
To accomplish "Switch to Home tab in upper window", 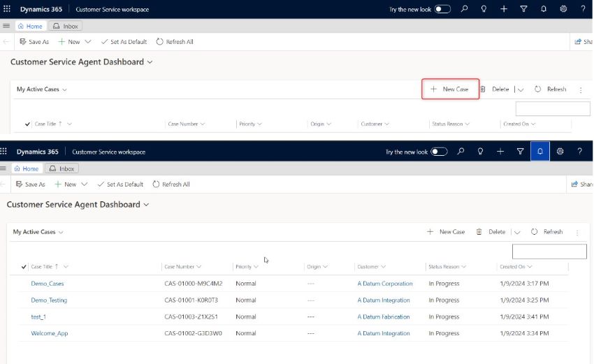I will click(30, 26).
